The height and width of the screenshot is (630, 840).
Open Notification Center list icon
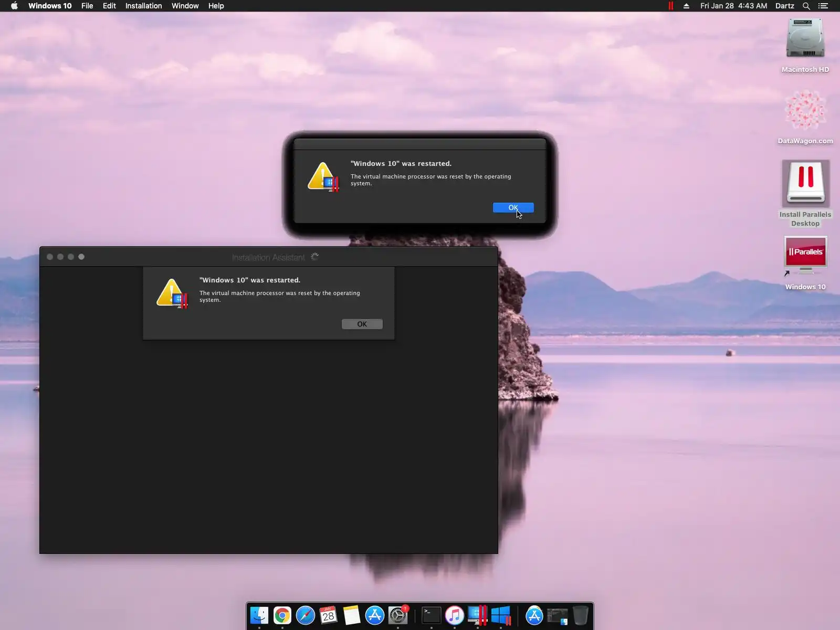tap(823, 6)
